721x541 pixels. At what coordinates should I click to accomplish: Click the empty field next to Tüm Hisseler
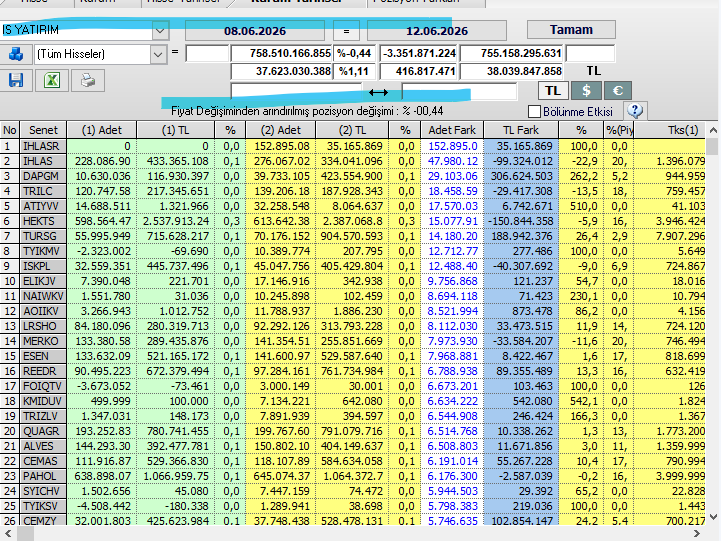click(x=207, y=53)
